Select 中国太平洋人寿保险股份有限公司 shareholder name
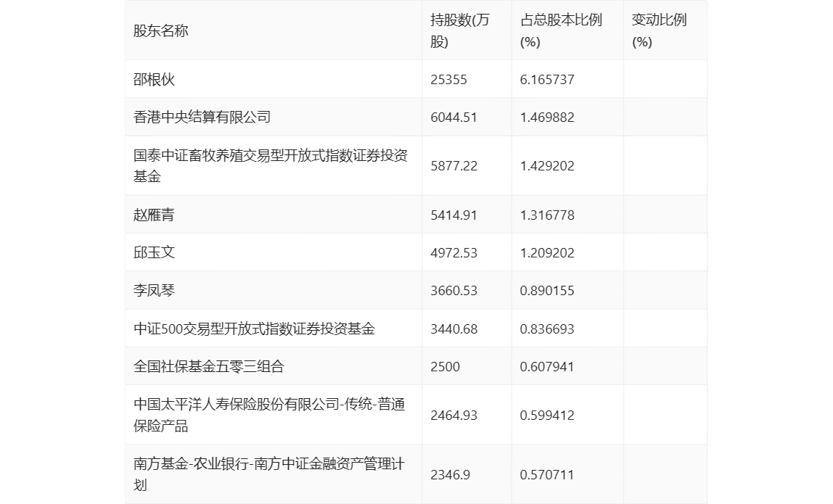The height and width of the screenshot is (504, 833). [x=269, y=415]
